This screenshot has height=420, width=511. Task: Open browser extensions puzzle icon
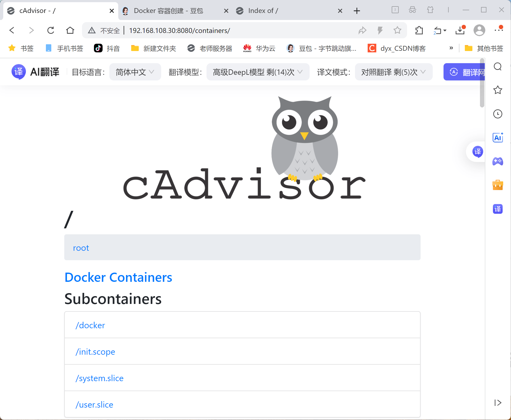419,30
